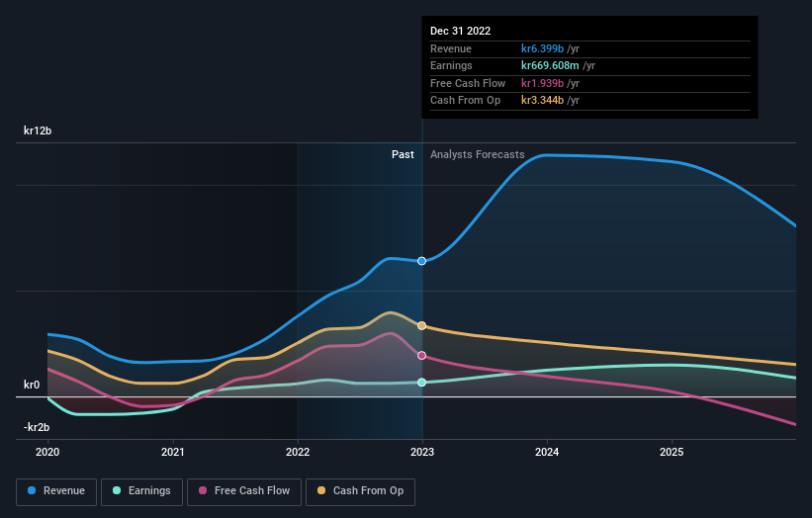Toggle the Free Cash Flow legend series
812x518 pixels.
point(244,491)
